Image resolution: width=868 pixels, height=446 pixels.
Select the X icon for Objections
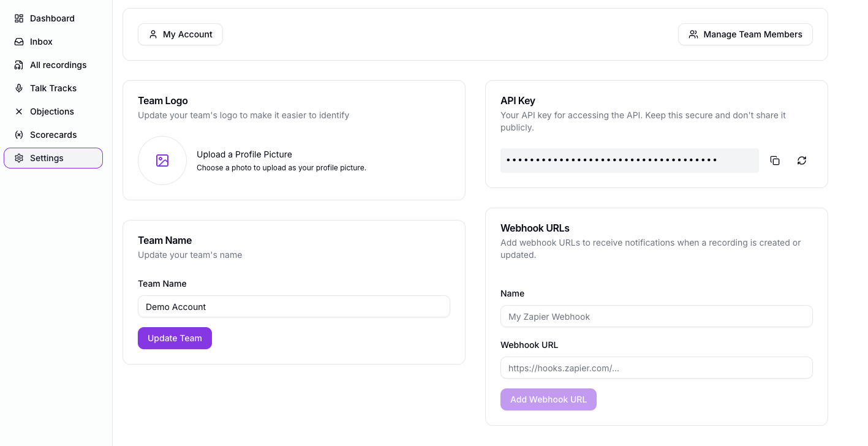coord(19,111)
